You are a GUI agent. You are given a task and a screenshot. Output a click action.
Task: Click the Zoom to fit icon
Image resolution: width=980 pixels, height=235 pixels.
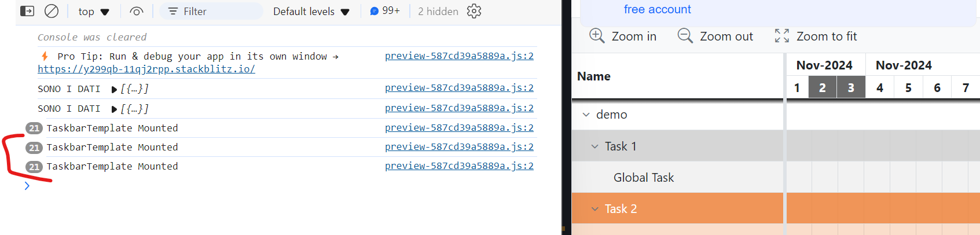[781, 36]
